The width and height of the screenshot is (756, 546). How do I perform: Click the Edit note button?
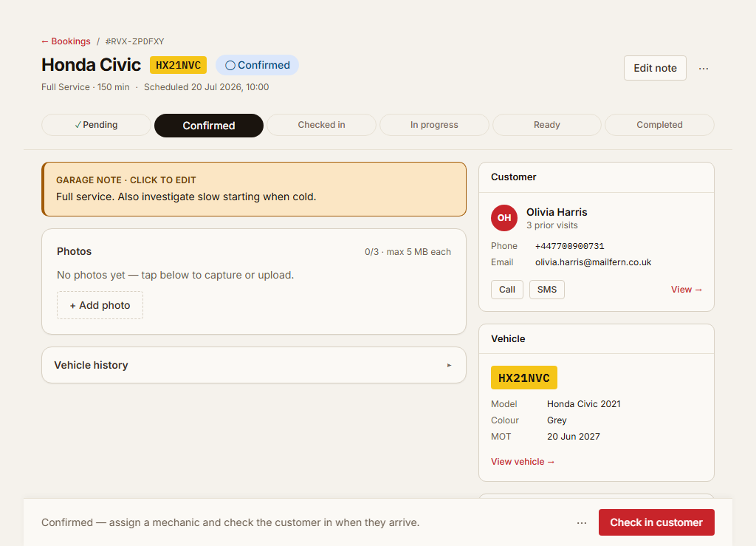(x=655, y=68)
